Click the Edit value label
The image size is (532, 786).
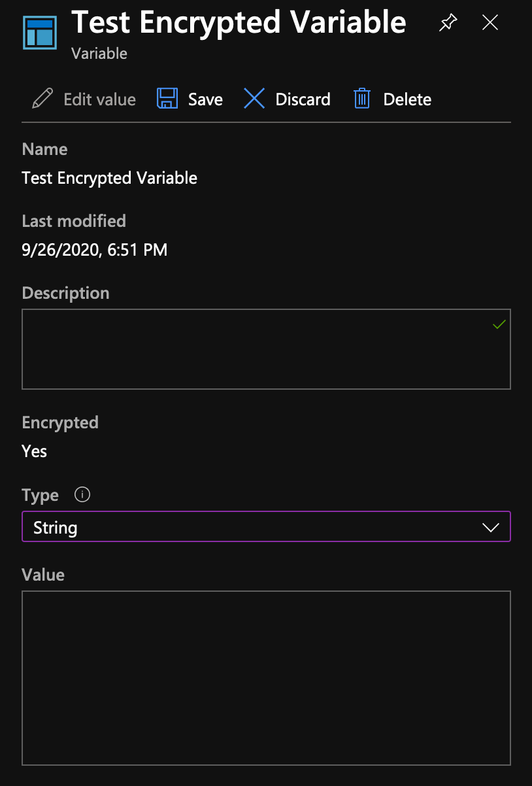click(99, 99)
